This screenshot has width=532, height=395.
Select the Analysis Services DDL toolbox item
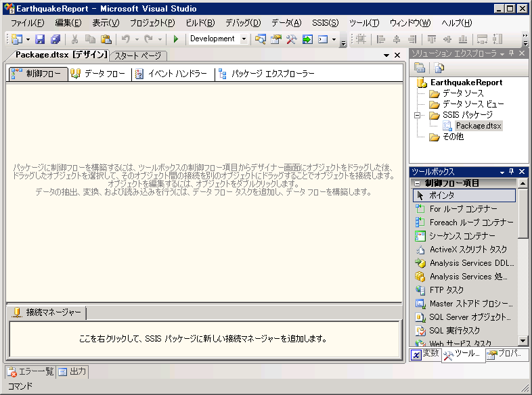(x=464, y=263)
